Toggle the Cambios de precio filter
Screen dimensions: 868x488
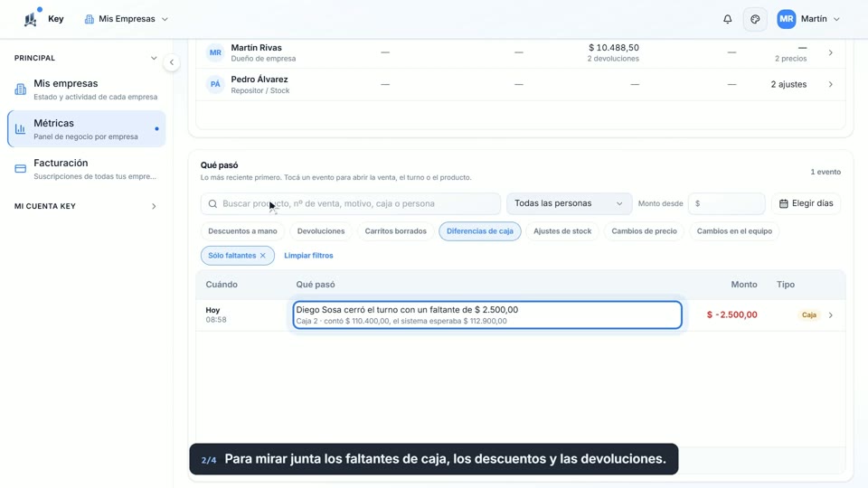click(644, 231)
